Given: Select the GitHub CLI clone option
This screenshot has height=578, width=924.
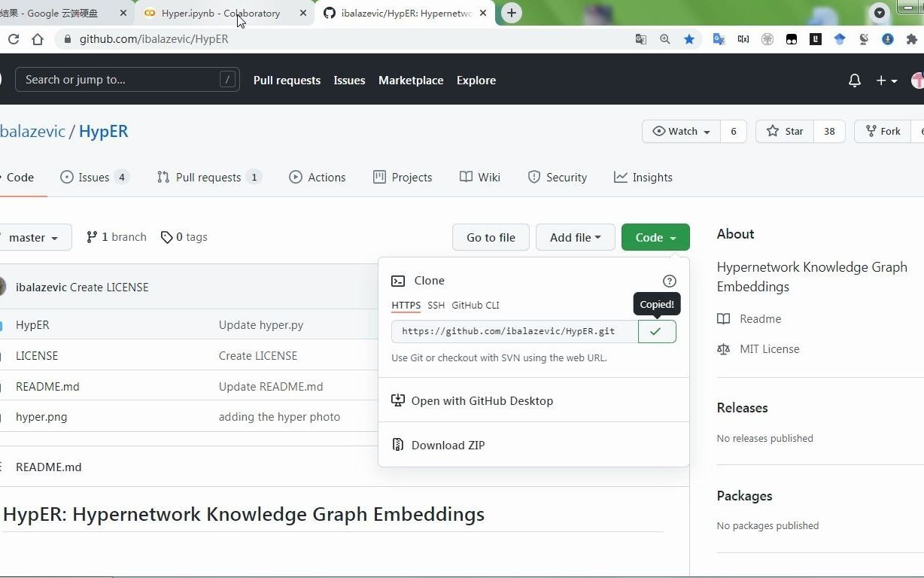Looking at the screenshot, I should coord(475,305).
